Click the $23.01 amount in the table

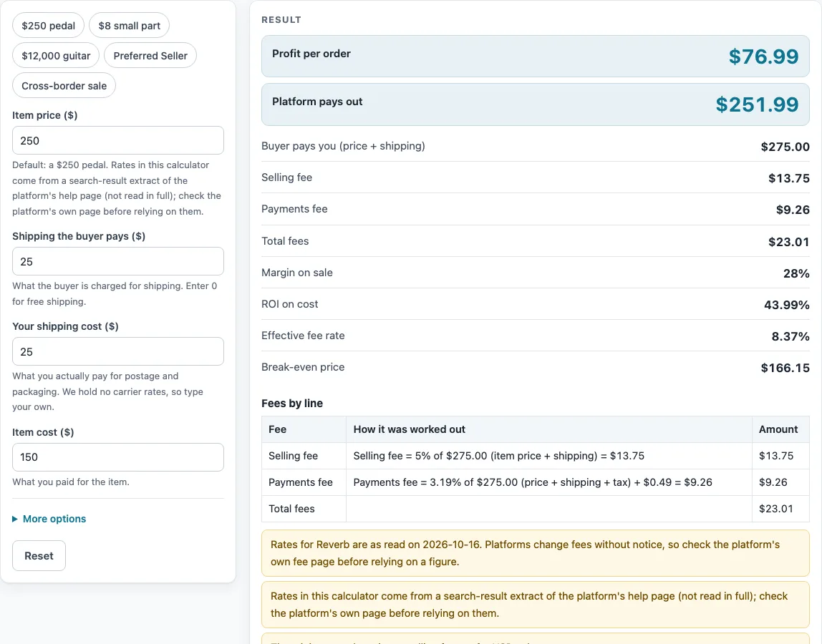[776, 509]
